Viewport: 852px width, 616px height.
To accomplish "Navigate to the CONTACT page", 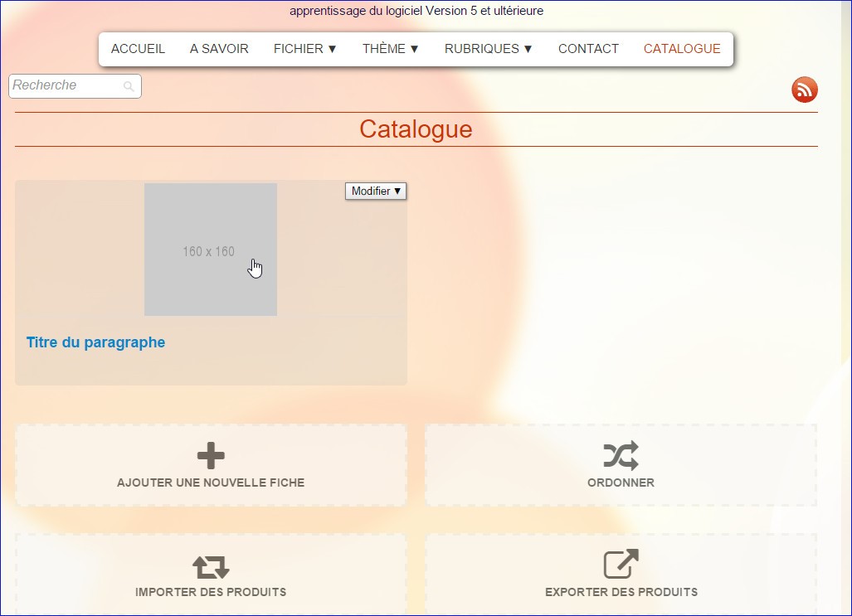I will (x=588, y=49).
